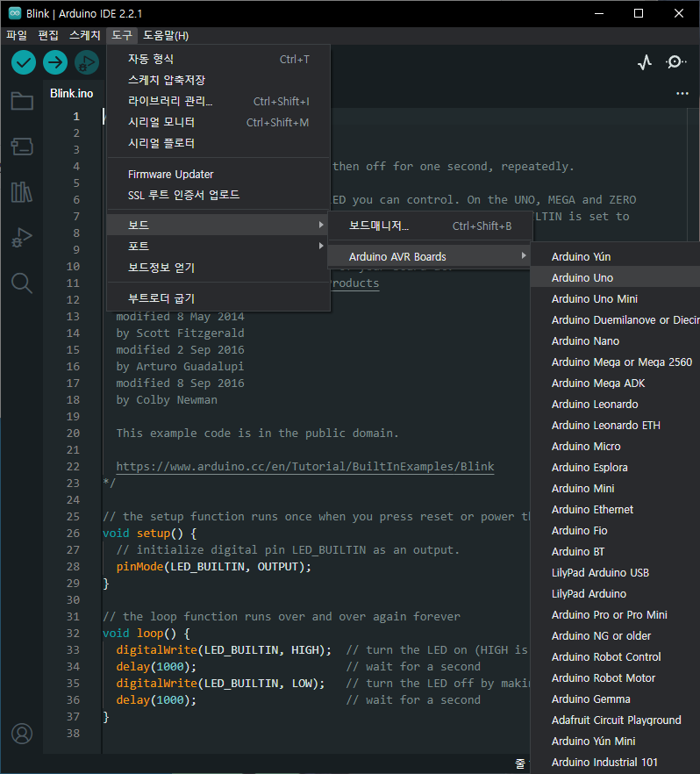700x774 pixels.
Task: Open the 파일 menu
Action: tap(17, 35)
